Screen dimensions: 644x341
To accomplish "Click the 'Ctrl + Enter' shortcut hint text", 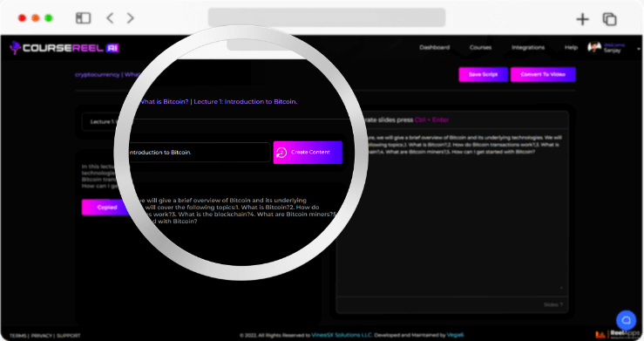I will (x=431, y=120).
